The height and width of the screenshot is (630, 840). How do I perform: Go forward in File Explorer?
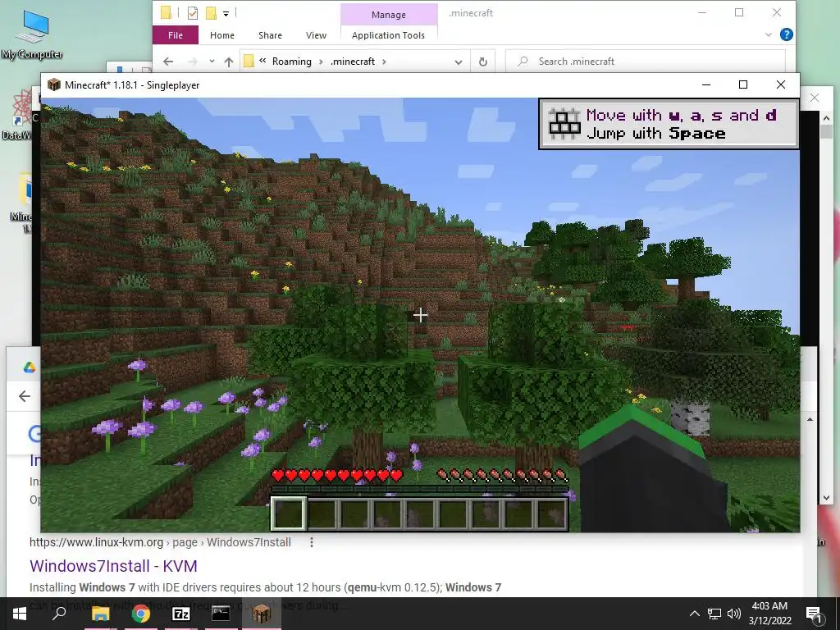193,62
